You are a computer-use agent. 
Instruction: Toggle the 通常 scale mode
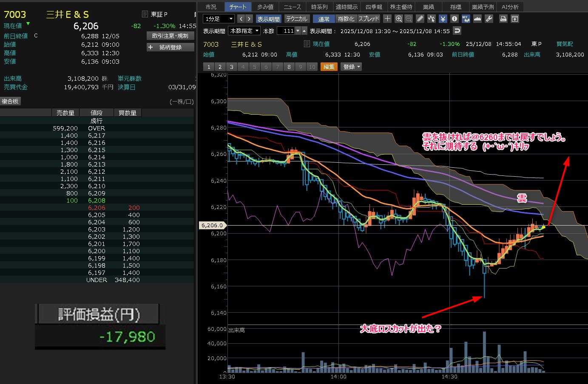click(x=324, y=19)
